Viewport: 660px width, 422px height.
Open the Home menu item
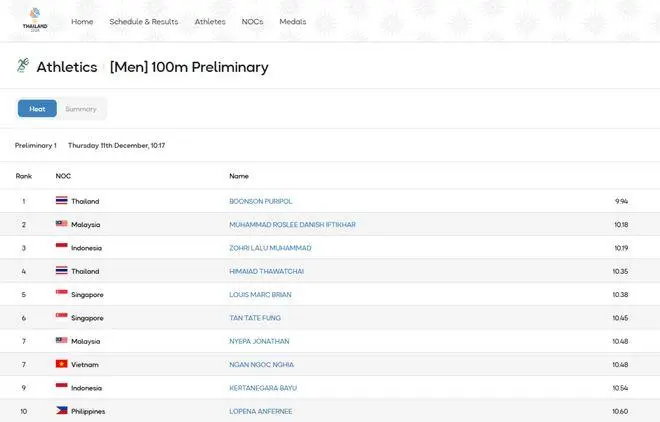[83, 21]
